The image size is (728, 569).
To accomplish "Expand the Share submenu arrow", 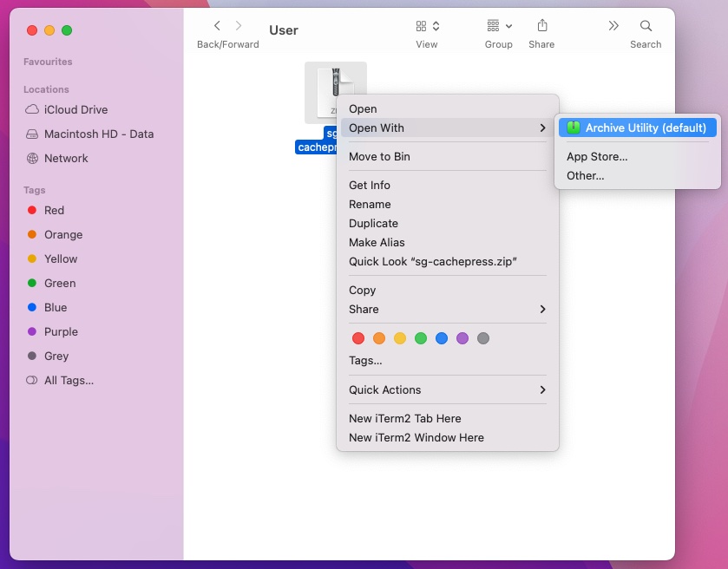I will tap(542, 309).
